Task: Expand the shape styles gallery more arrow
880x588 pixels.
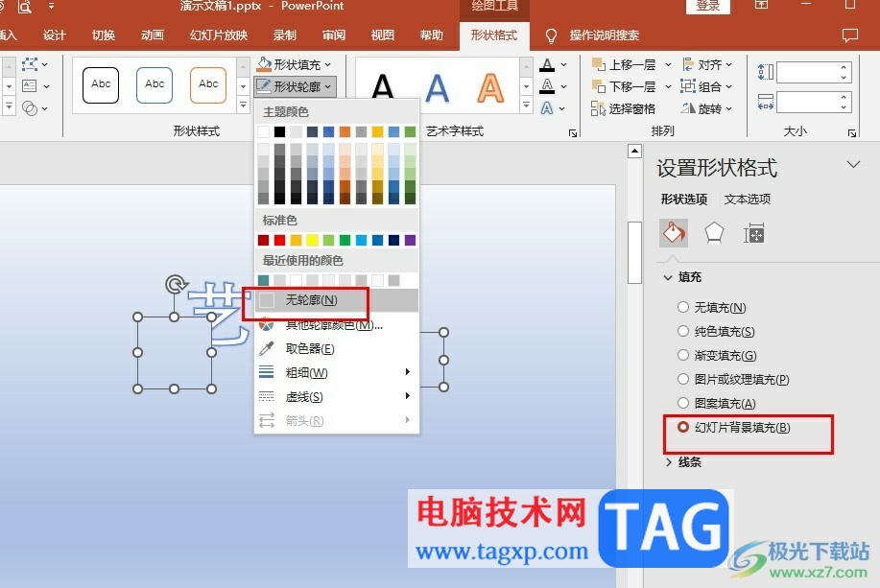Action: pos(243,105)
